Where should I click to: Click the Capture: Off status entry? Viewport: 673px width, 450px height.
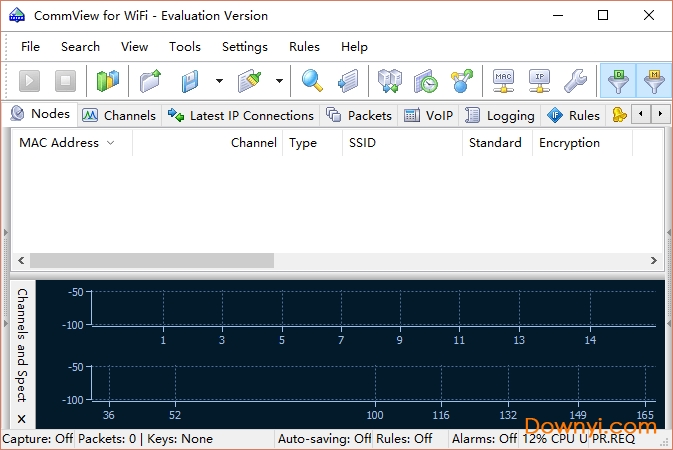click(38, 439)
